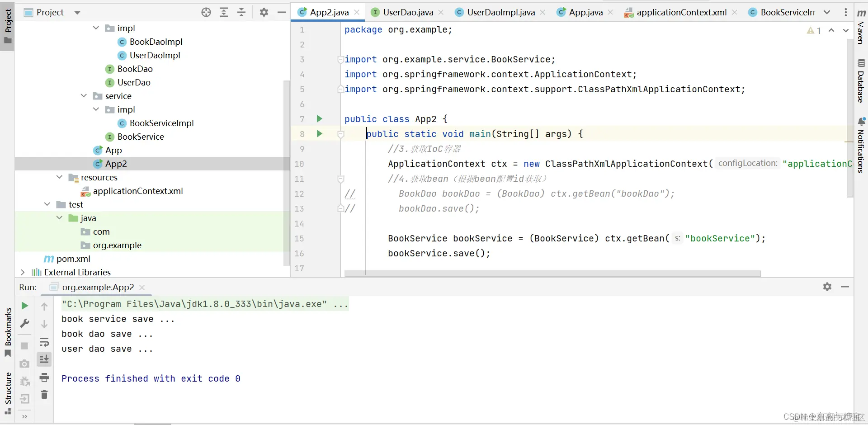This screenshot has height=425, width=868.
Task: Click the Stop square in Run toolbar
Action: pos(25,346)
